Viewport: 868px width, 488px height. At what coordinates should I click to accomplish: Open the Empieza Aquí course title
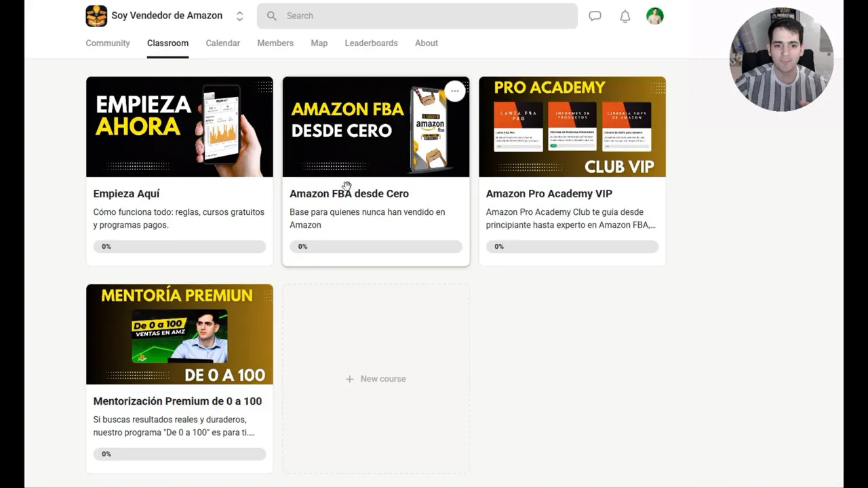coord(126,194)
